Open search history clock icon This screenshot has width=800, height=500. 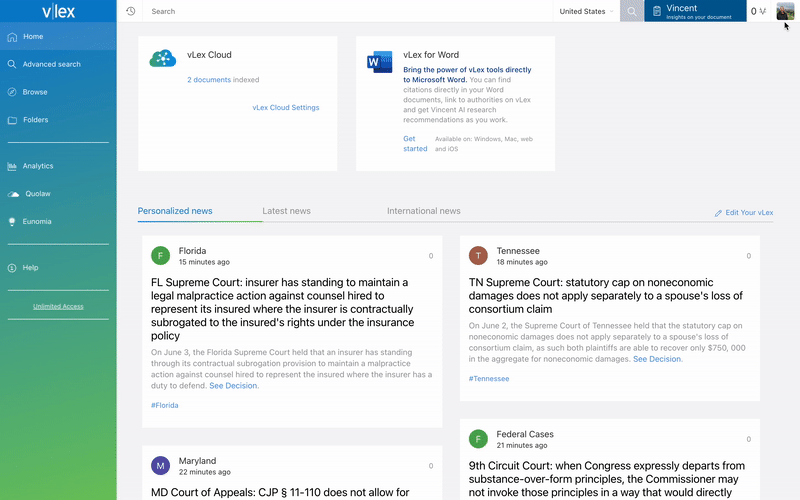click(131, 11)
